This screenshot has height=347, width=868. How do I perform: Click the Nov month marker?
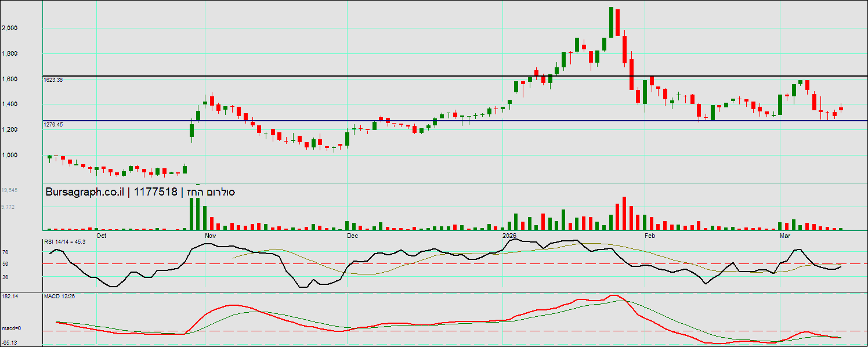(210, 236)
